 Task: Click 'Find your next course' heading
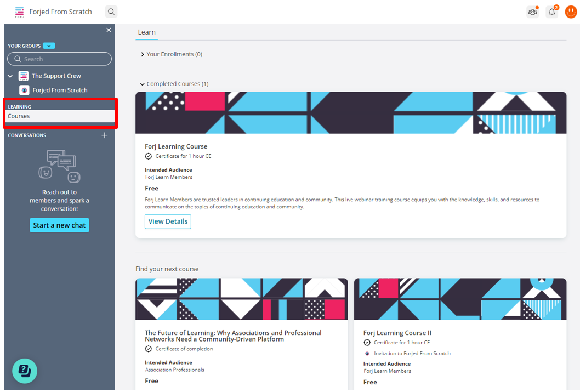pyautogui.click(x=167, y=269)
